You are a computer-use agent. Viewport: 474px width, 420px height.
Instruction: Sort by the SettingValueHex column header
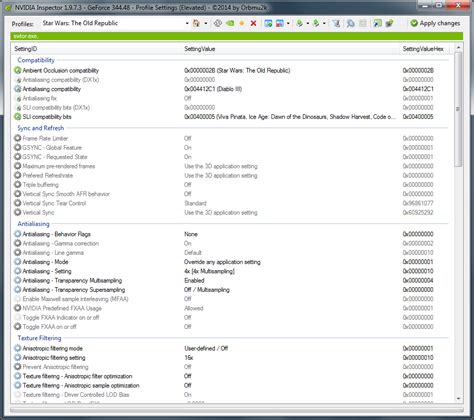[423, 49]
